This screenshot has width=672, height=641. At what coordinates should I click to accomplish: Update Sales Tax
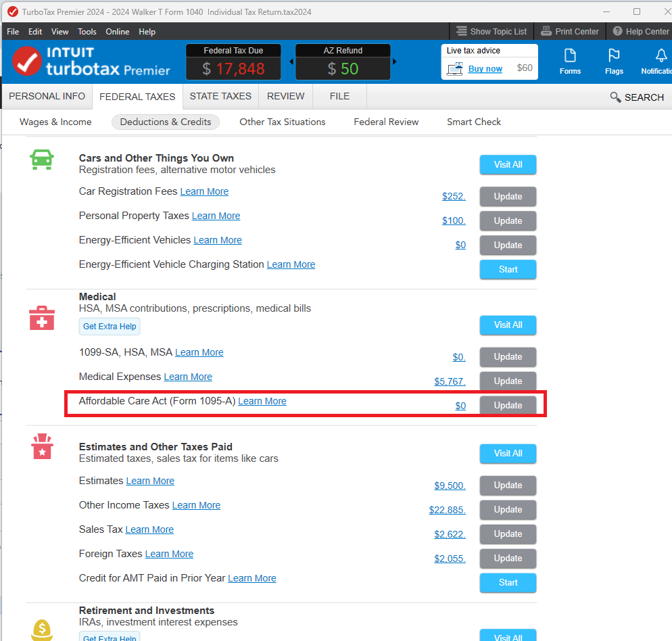click(508, 533)
